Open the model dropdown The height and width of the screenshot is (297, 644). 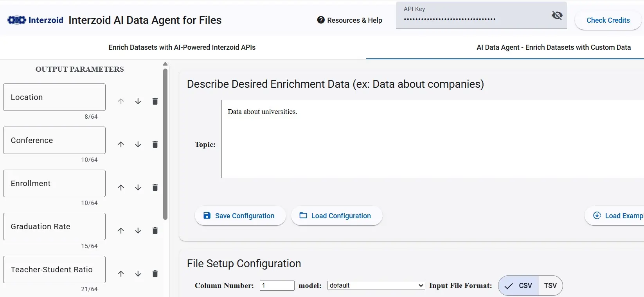pyautogui.click(x=376, y=286)
